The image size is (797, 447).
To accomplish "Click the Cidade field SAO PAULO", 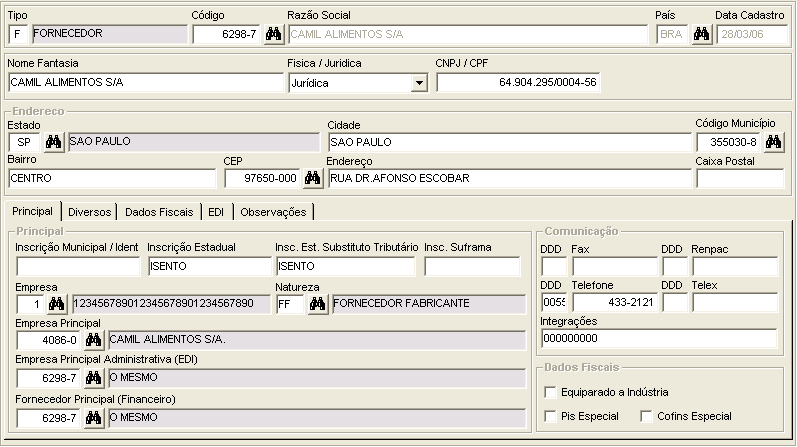I will [510, 142].
